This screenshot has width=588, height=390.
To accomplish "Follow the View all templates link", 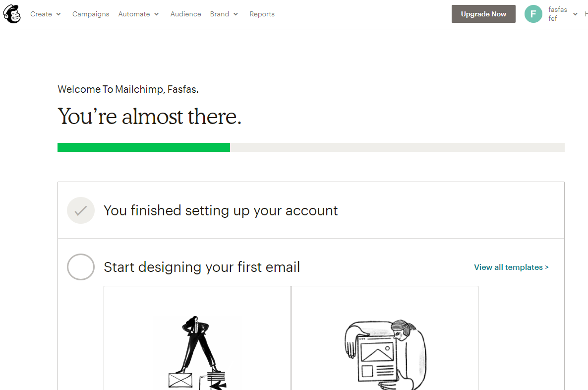I will point(511,267).
